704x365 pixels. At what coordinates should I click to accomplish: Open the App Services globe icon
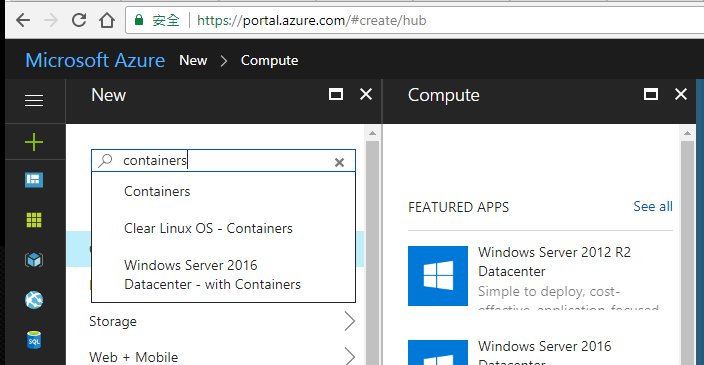pyautogui.click(x=34, y=300)
